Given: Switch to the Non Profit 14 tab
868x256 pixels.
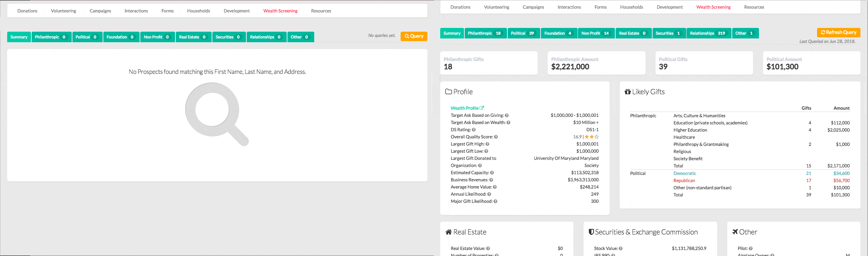Looking at the screenshot, I should tap(596, 33).
